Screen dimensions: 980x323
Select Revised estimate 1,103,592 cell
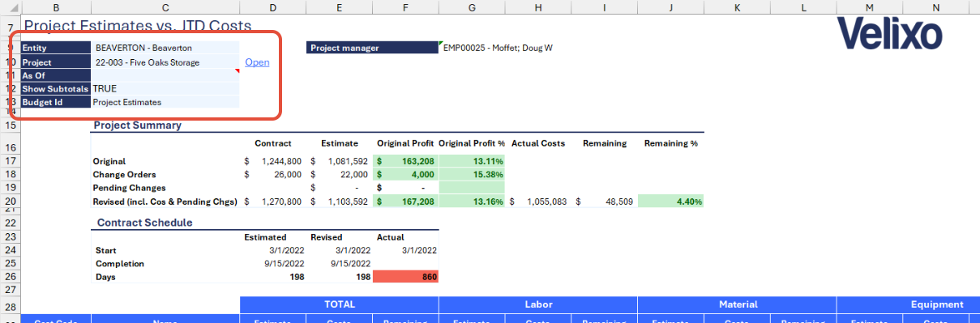(x=340, y=202)
